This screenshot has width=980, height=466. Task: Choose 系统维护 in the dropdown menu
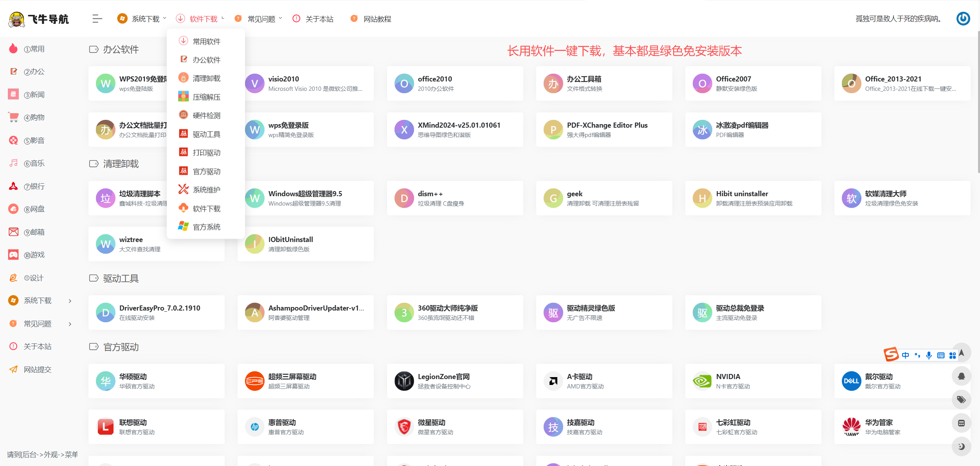click(x=206, y=190)
